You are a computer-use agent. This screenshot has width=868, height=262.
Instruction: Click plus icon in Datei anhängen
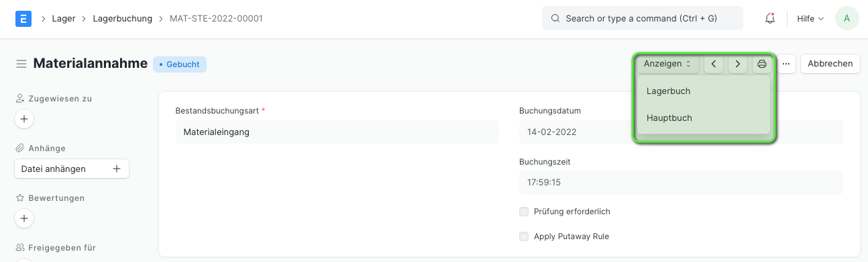(x=116, y=169)
